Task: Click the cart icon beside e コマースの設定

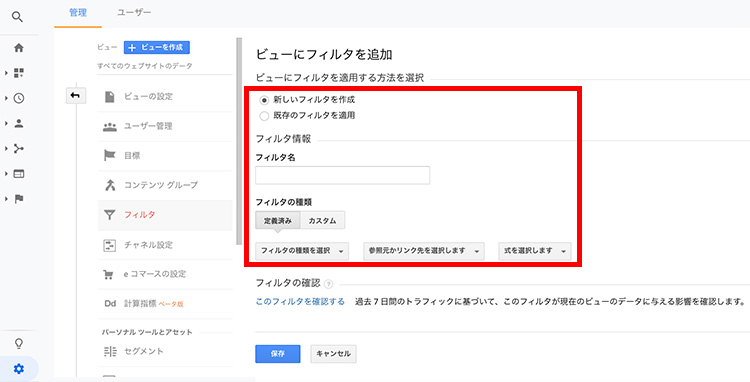Action: click(x=109, y=274)
